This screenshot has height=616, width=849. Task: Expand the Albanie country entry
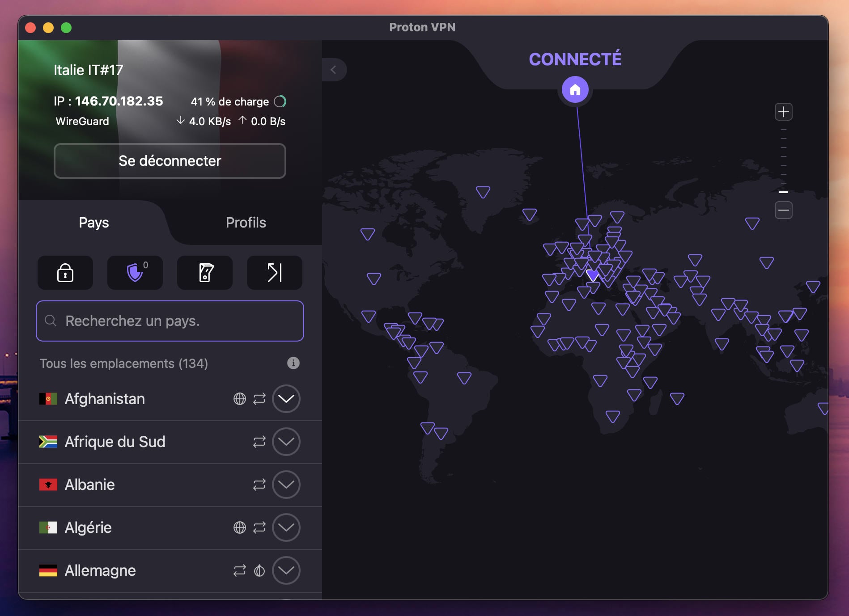point(286,485)
